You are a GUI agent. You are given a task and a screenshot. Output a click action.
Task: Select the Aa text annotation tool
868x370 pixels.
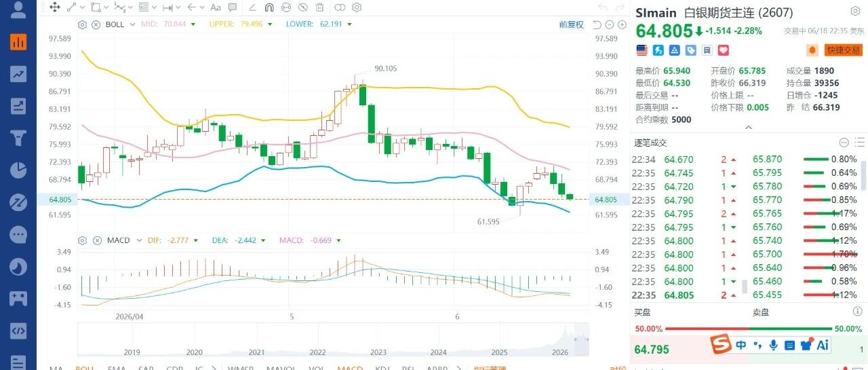pos(215,7)
